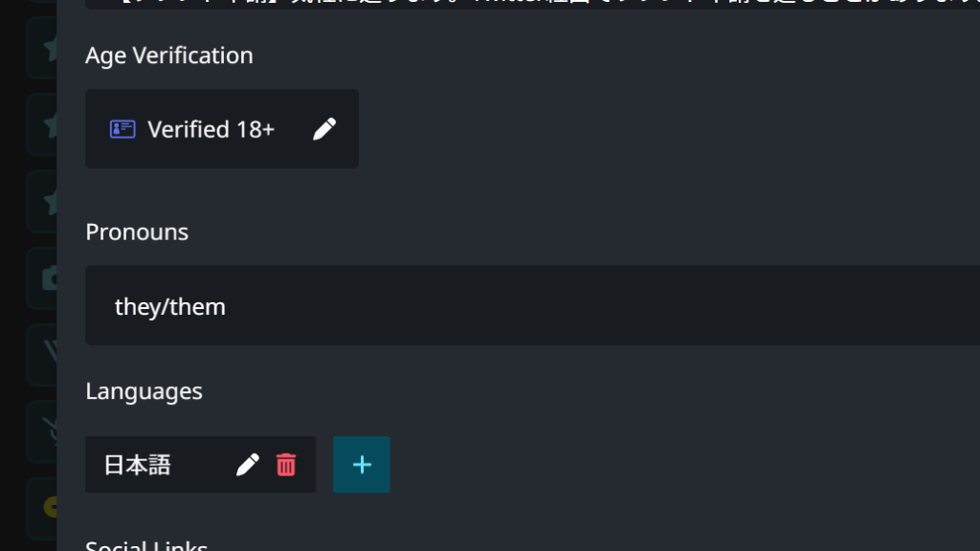
Task: Click the ID card icon beside Verified 18+
Action: [x=122, y=129]
